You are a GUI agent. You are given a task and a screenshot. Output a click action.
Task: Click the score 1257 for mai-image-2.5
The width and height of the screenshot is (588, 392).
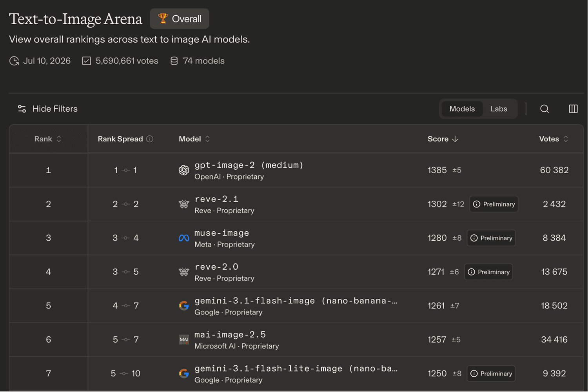click(437, 339)
